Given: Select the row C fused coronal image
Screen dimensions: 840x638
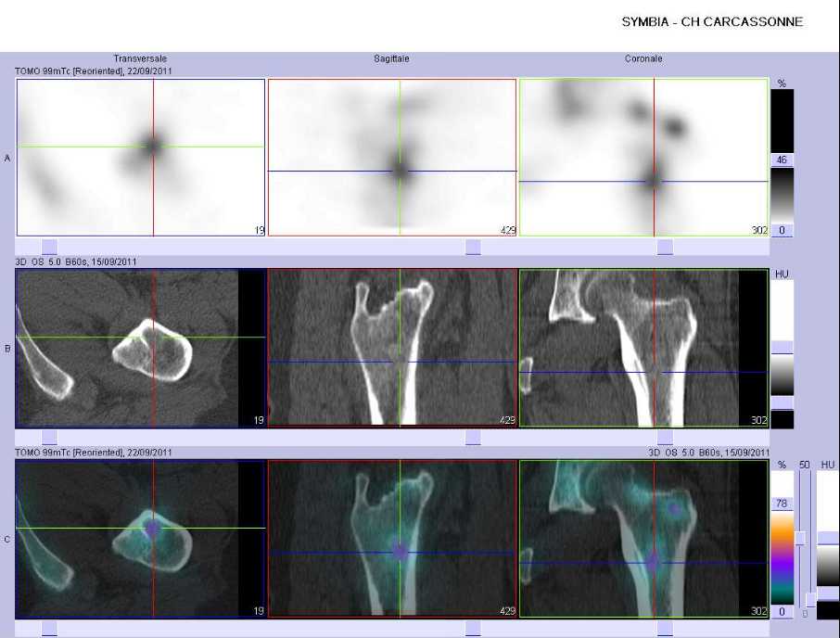Looking at the screenshot, I should tap(644, 539).
